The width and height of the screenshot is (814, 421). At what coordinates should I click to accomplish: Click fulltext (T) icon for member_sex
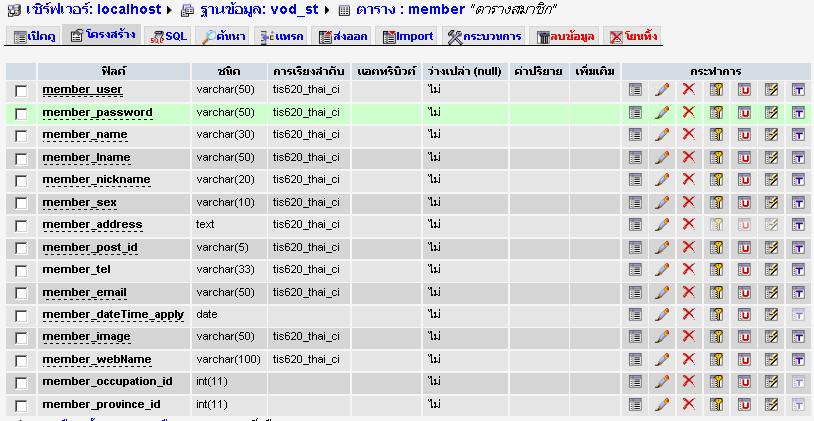point(798,202)
